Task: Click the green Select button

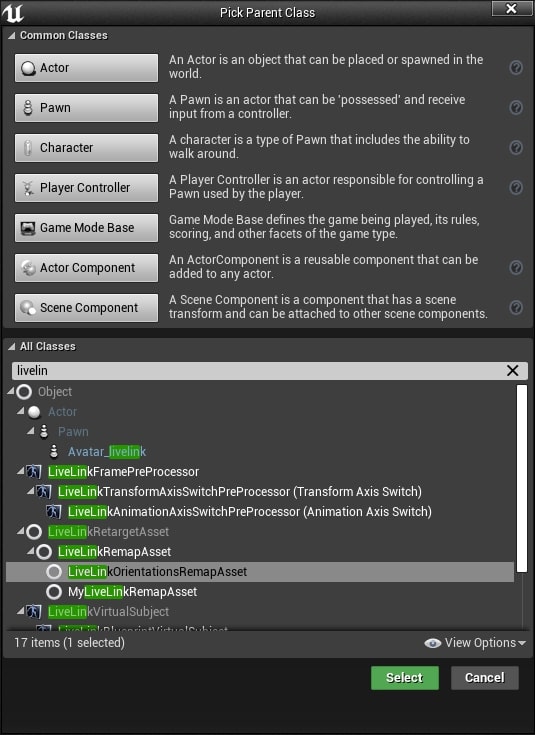Action: (x=405, y=678)
